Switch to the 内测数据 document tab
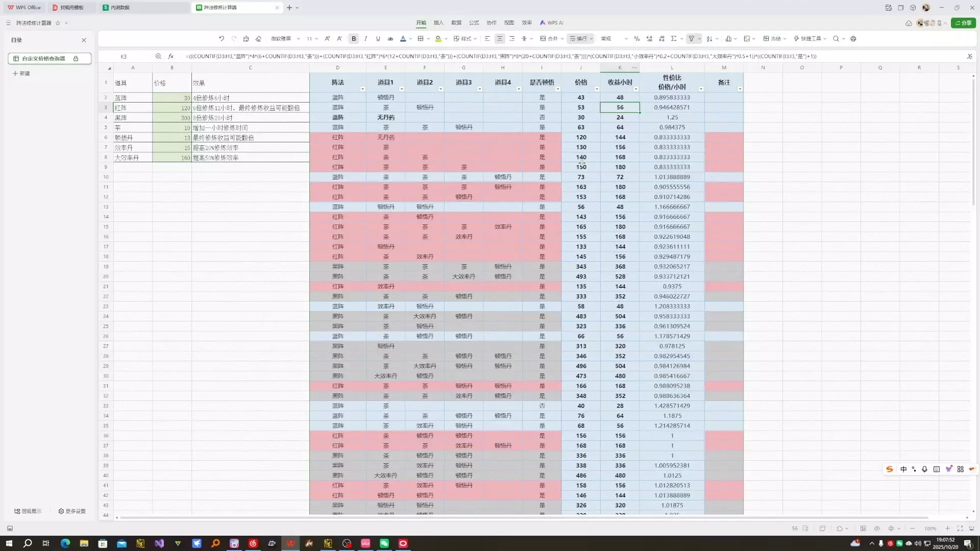 point(120,8)
